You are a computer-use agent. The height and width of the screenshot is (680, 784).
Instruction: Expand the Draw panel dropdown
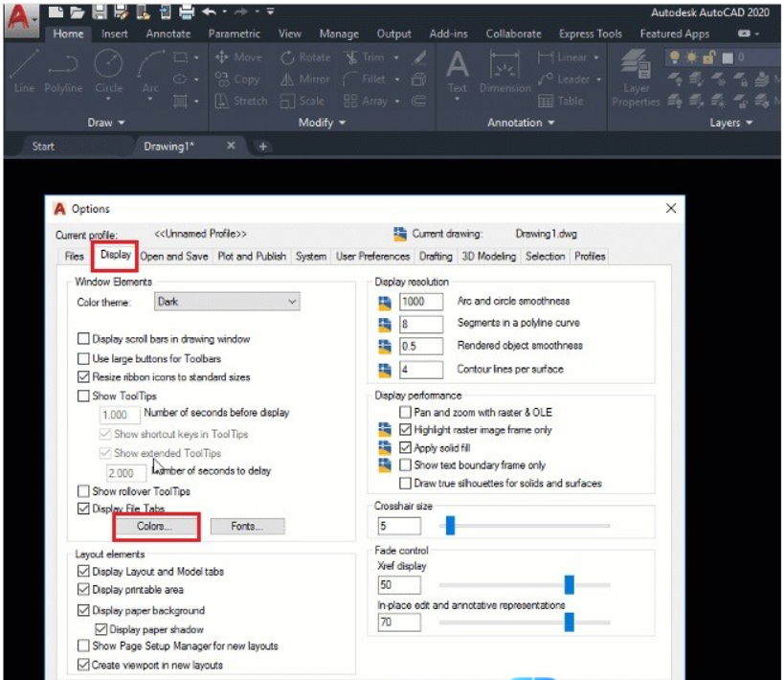106,123
